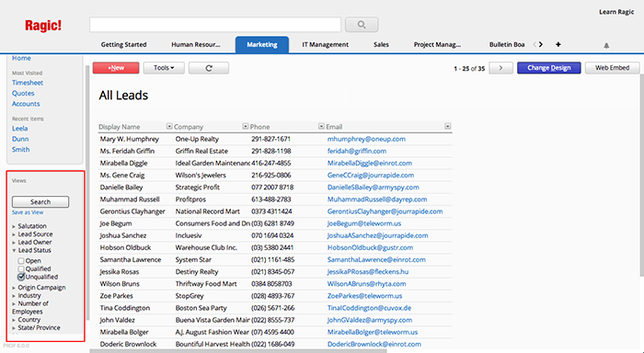Open the Learn Ragic link
This screenshot has height=353, width=644.
tap(616, 12)
